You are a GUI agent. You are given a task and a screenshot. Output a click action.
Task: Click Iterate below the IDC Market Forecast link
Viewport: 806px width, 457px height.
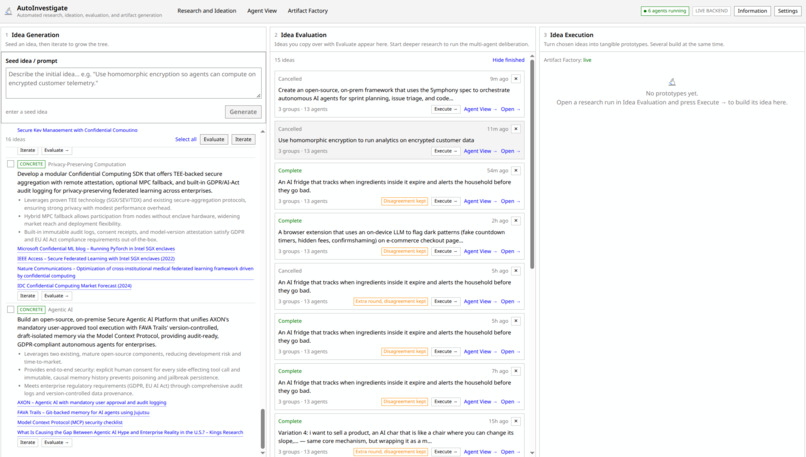[27, 296]
